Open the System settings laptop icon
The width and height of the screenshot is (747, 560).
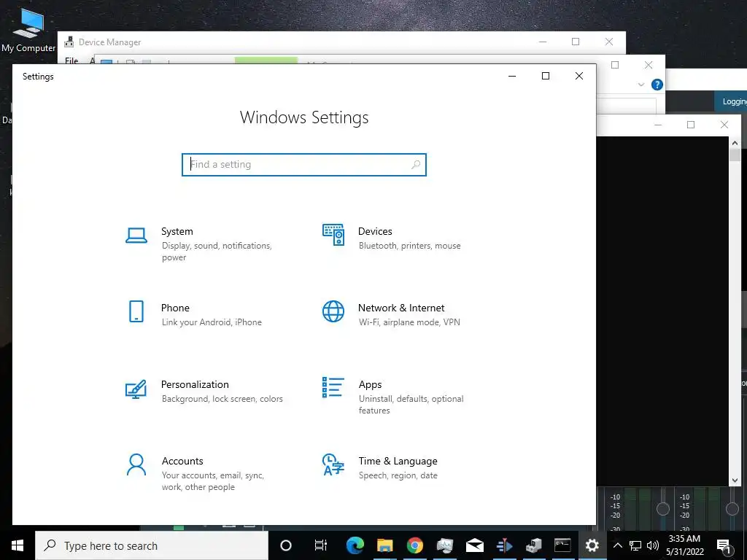pyautogui.click(x=136, y=236)
